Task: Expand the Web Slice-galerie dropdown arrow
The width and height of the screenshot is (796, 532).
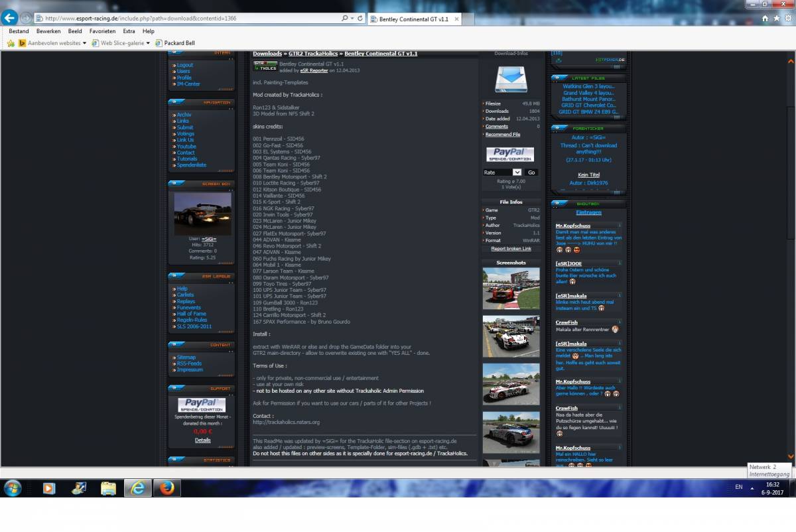Action: [147, 43]
